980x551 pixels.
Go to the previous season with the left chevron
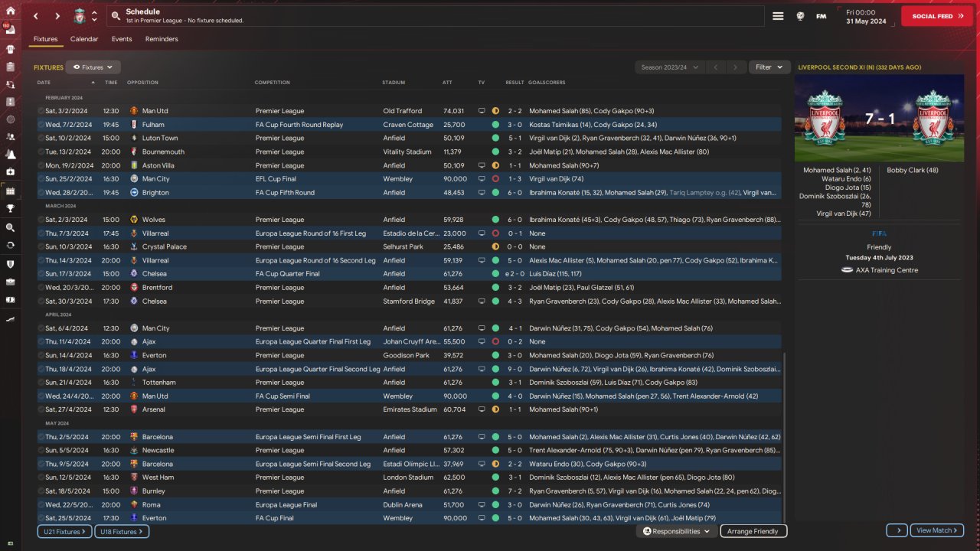click(716, 67)
